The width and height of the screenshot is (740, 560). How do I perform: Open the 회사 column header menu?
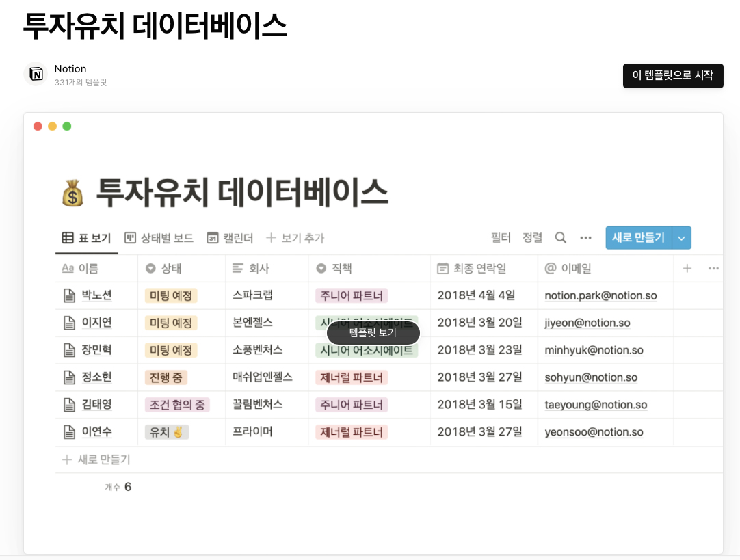point(267,269)
